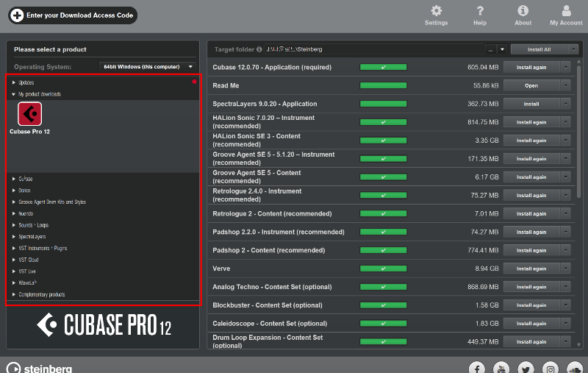Click Install again for Groove Agent SE 5 Instrument
588x373 pixels.
531,159
